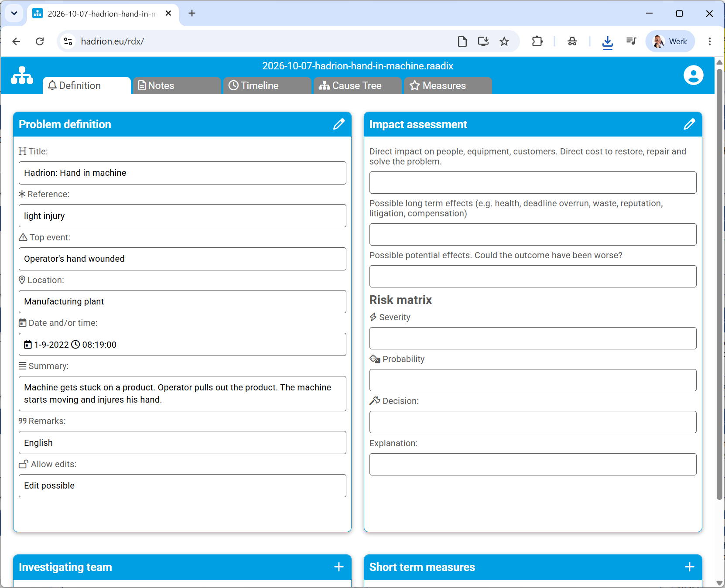The width and height of the screenshot is (725, 588).
Task: Open the install app icon in address bar
Action: (483, 41)
